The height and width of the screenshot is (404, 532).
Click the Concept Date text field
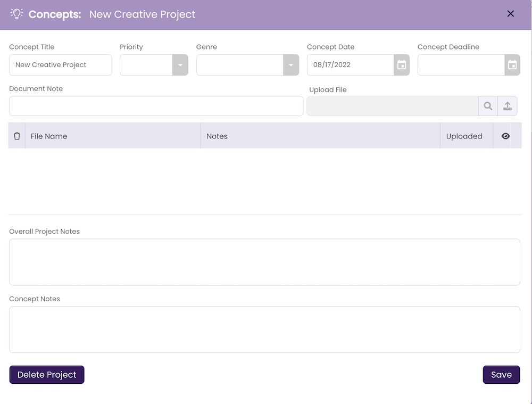click(x=351, y=65)
